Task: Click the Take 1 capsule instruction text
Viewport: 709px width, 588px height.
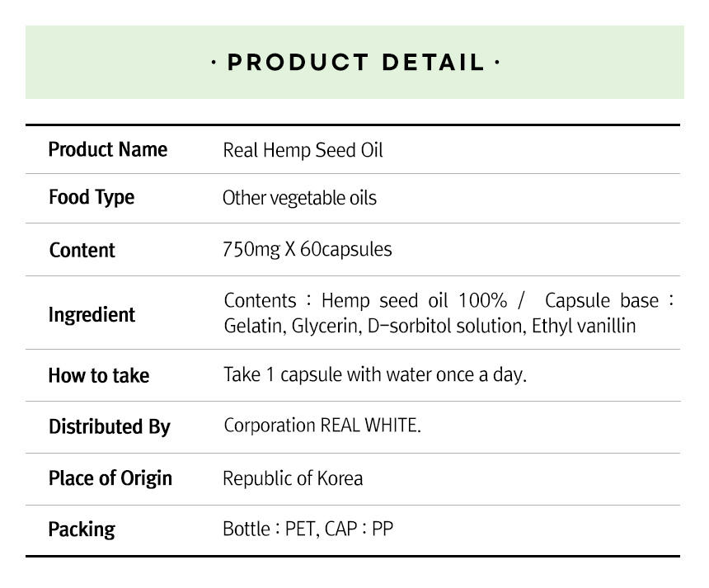Action: (x=374, y=374)
